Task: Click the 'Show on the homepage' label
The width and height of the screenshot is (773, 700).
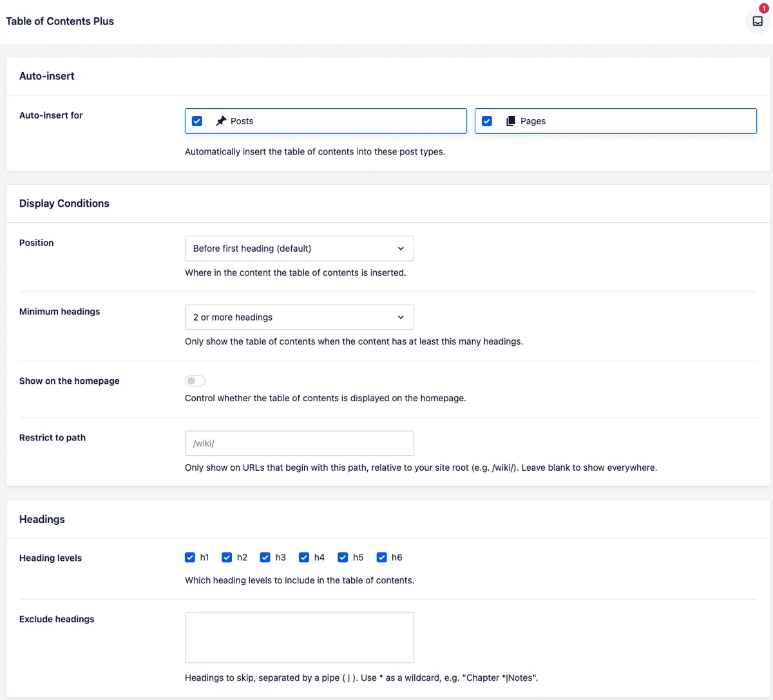Action: pos(70,381)
